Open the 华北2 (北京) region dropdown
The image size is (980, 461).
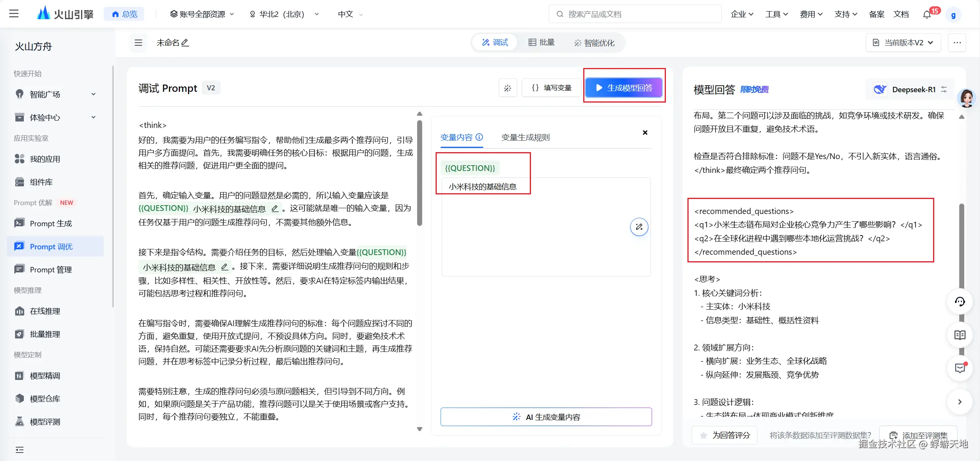(285, 14)
